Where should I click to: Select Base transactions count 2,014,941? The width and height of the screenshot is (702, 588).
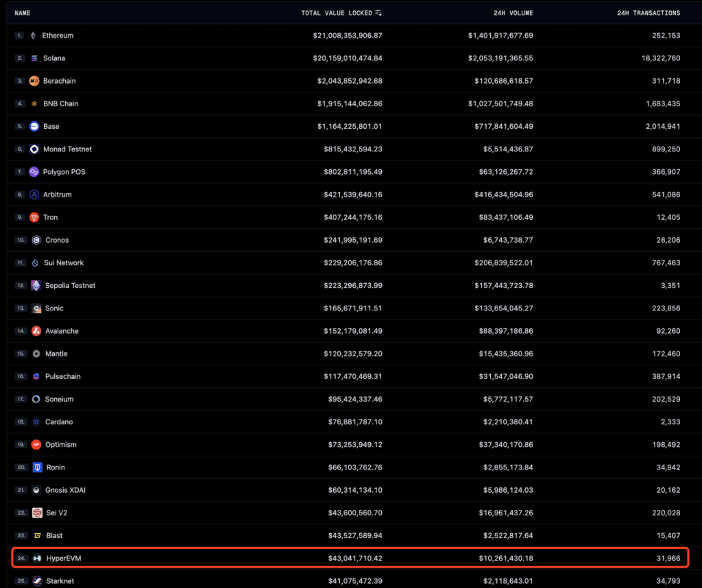[x=663, y=126]
